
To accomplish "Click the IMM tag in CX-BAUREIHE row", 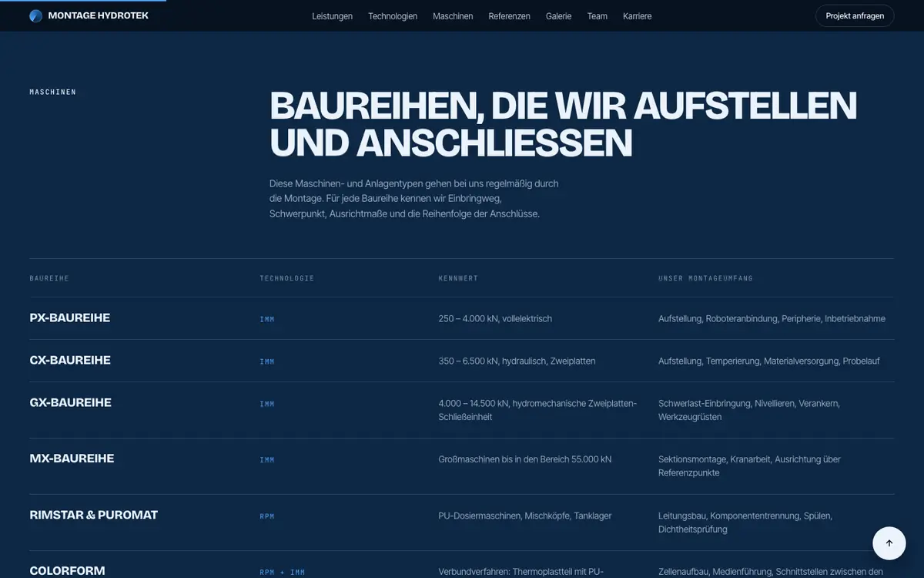I will click(x=267, y=361).
